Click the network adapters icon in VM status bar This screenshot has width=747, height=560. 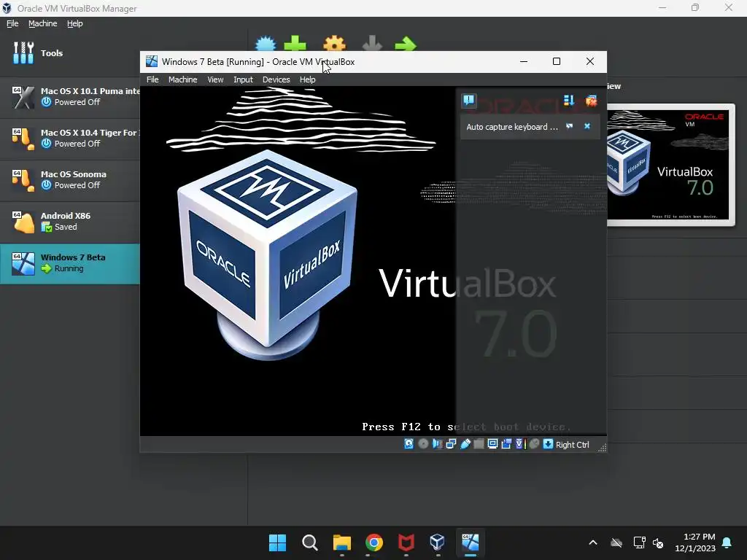click(451, 444)
